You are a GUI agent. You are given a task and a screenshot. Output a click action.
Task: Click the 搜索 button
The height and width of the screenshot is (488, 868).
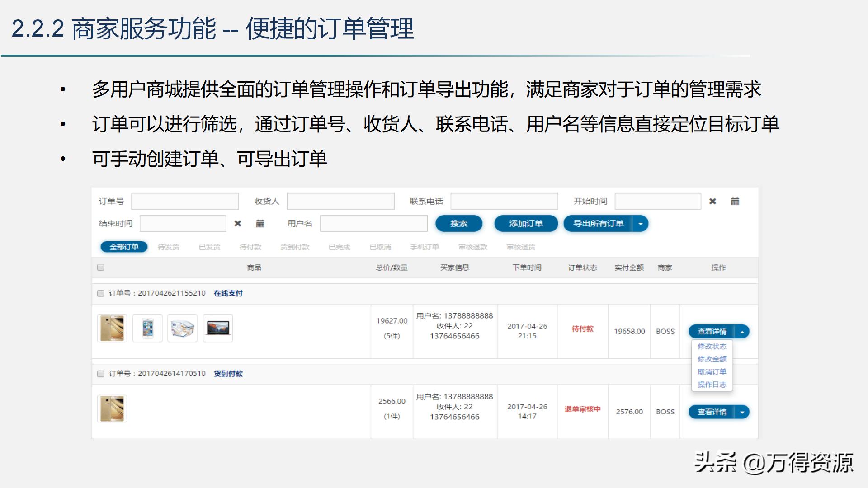click(x=458, y=223)
